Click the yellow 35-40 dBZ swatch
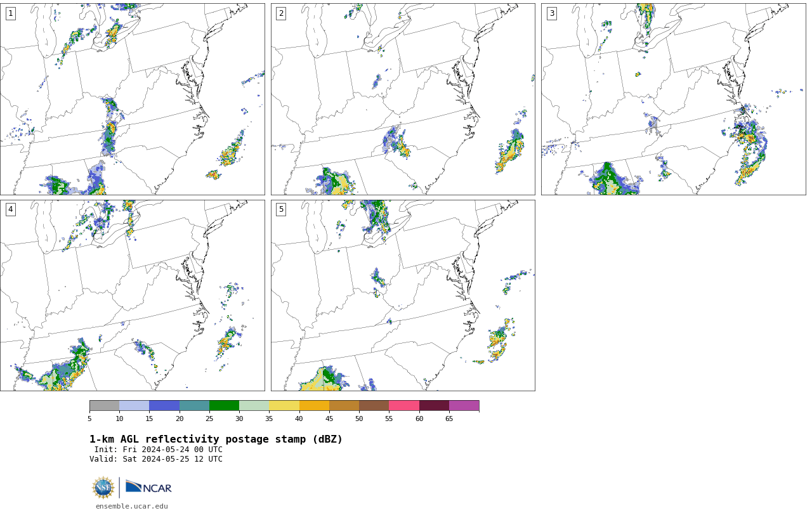 [x=284, y=406]
